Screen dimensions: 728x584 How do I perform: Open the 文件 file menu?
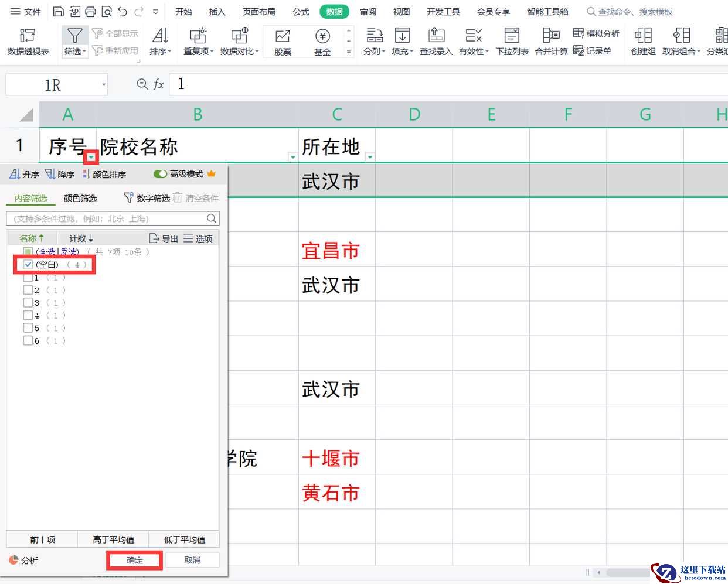26,12
